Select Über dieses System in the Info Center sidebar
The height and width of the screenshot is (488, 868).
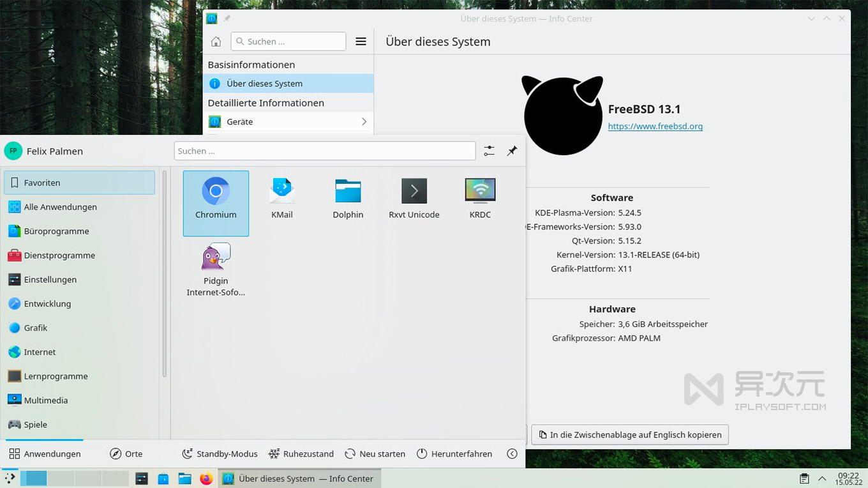pyautogui.click(x=288, y=84)
